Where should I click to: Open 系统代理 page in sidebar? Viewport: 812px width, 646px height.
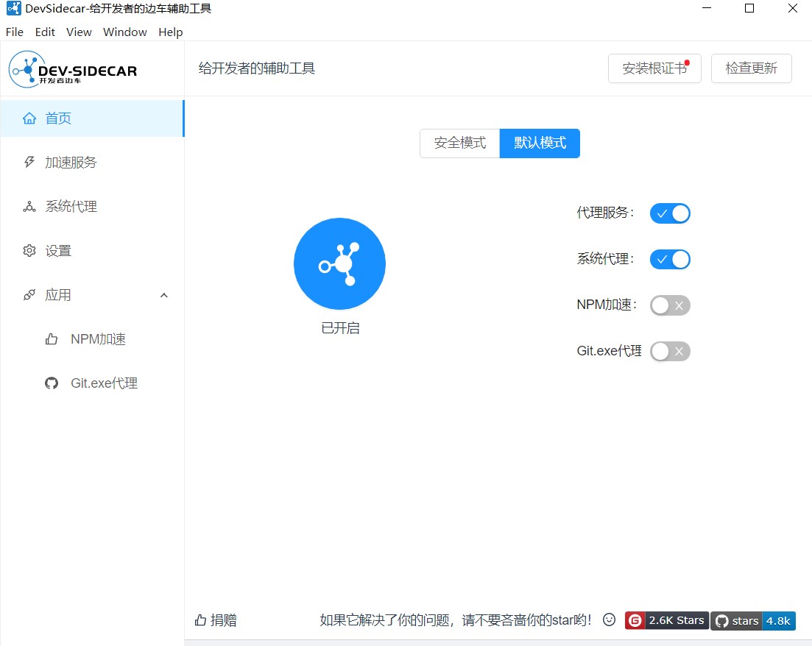point(92,207)
